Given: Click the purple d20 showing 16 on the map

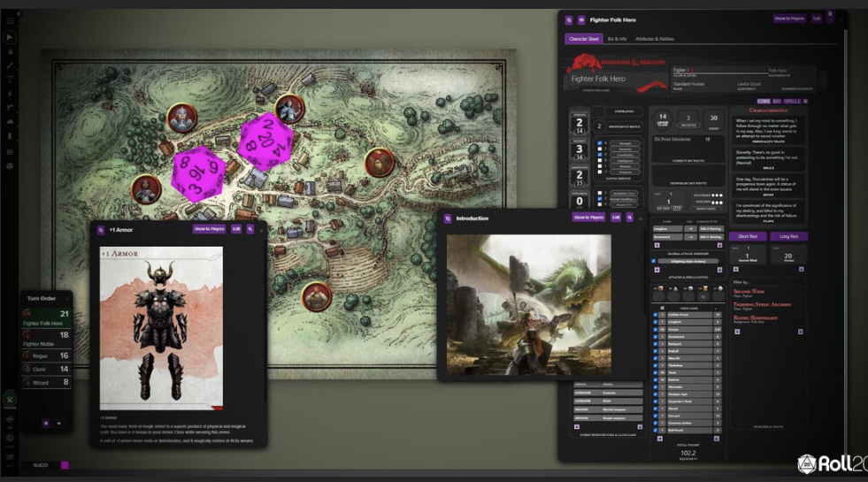Looking at the screenshot, I should point(198,173).
